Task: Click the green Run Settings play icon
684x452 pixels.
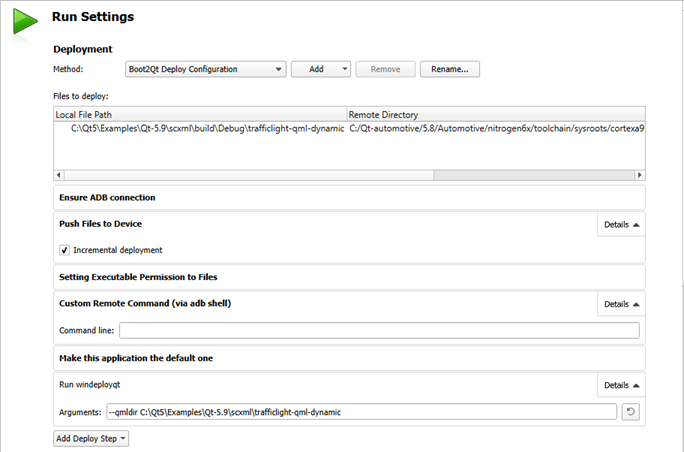Action: tap(25, 21)
